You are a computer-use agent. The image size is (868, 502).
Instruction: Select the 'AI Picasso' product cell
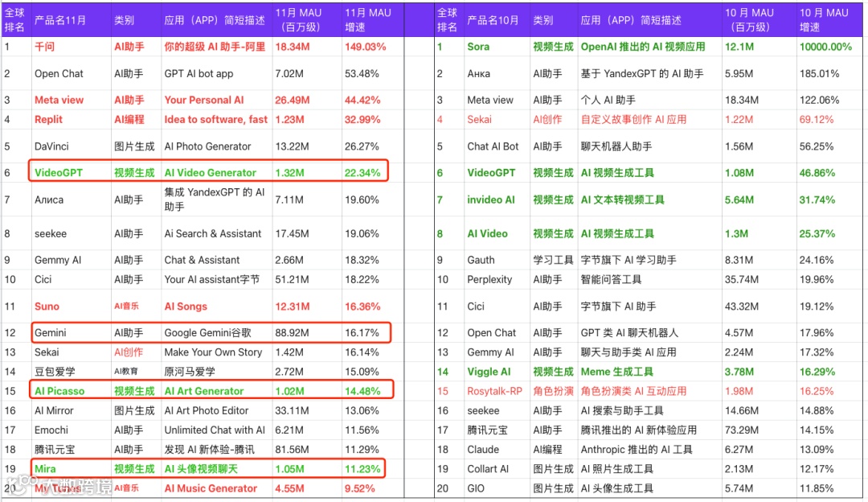pos(59,391)
